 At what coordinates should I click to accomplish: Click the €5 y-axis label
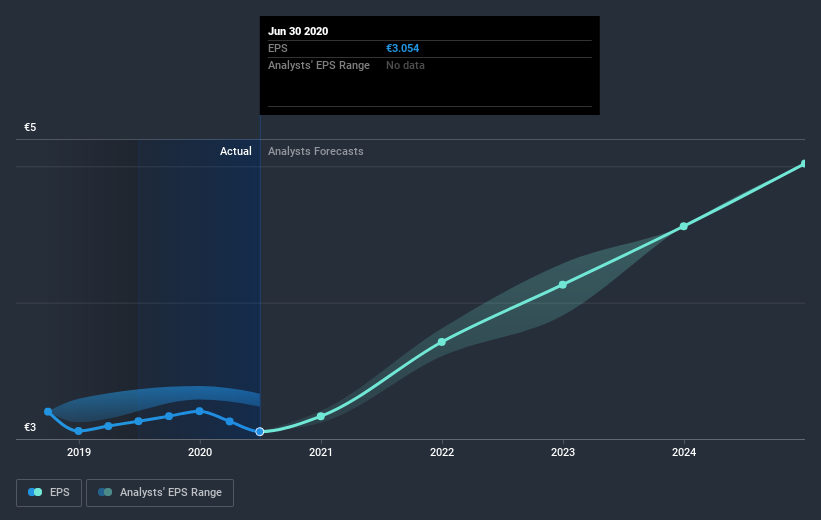click(30, 127)
